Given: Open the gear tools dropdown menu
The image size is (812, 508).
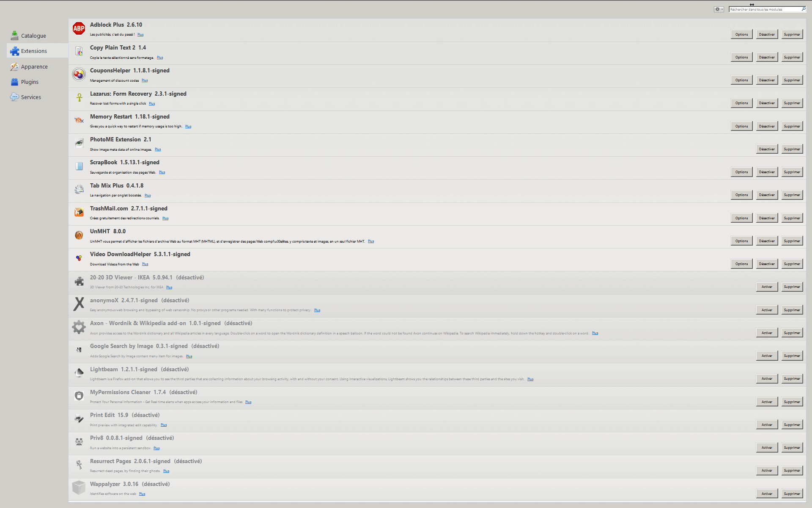Looking at the screenshot, I should click(x=719, y=9).
